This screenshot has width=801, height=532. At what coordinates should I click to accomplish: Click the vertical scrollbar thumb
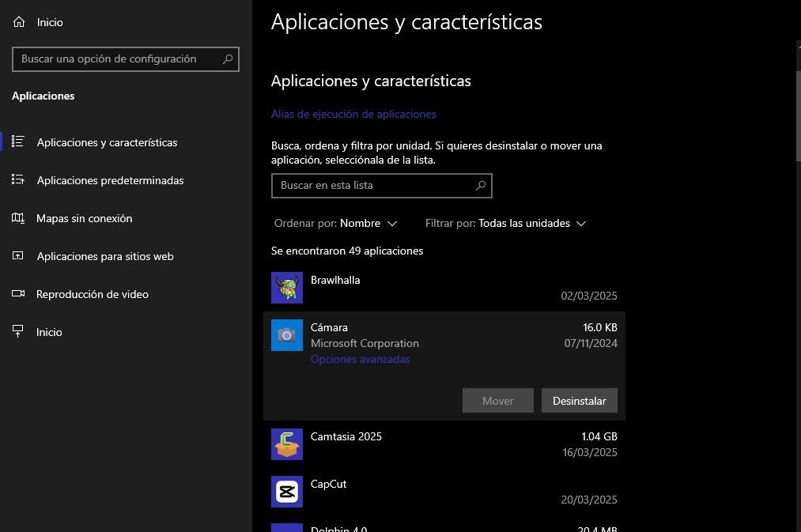798,116
